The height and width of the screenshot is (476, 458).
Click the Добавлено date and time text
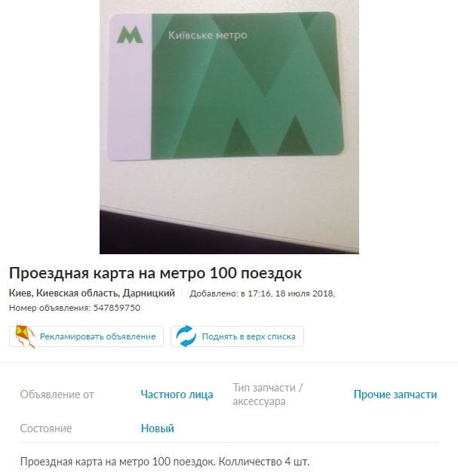point(263,293)
